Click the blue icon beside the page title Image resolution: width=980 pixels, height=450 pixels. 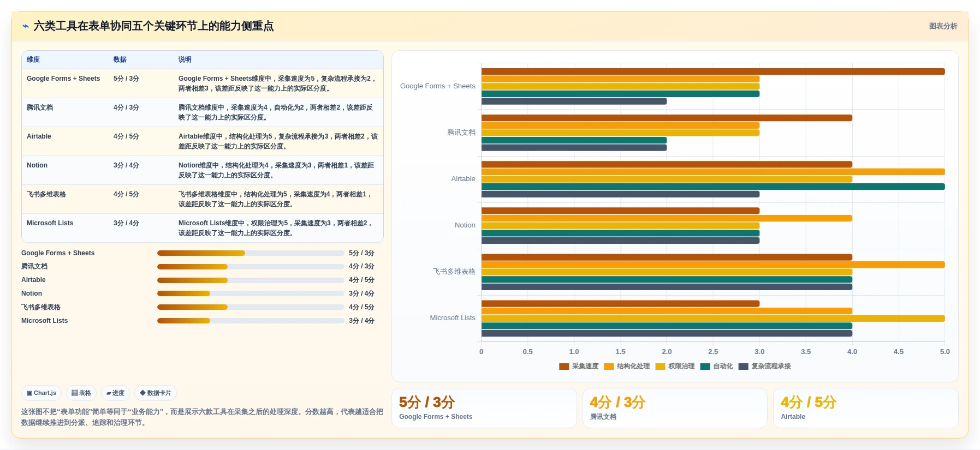(25, 26)
